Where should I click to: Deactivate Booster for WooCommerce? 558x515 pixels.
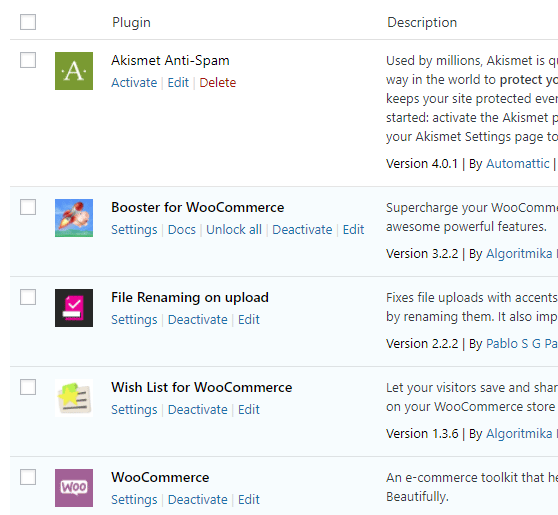[x=302, y=230]
